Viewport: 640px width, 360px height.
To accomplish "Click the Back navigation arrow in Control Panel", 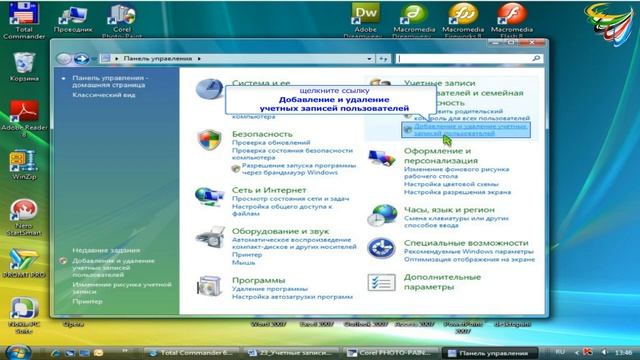I will pos(64,59).
